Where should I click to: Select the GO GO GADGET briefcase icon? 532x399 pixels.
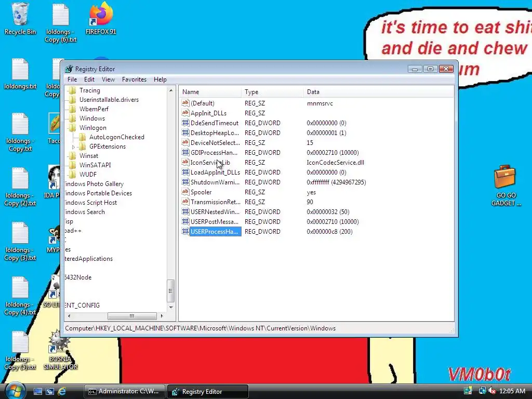pyautogui.click(x=506, y=185)
